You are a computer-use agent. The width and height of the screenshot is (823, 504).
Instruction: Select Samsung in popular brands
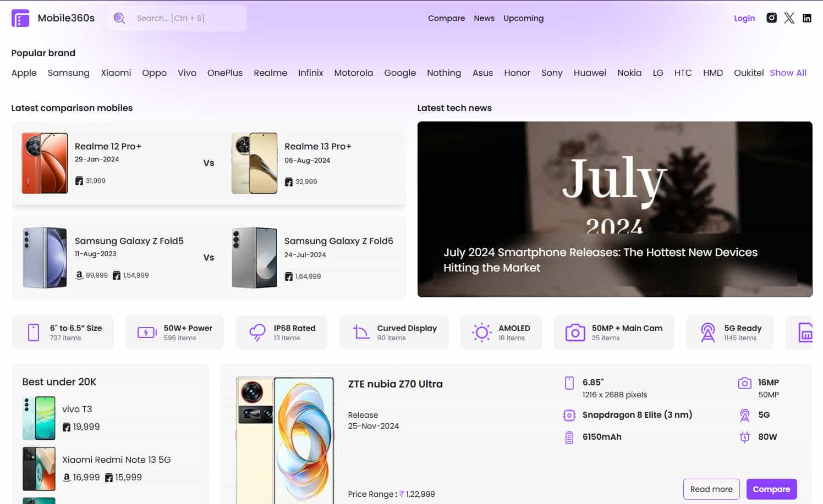click(68, 73)
